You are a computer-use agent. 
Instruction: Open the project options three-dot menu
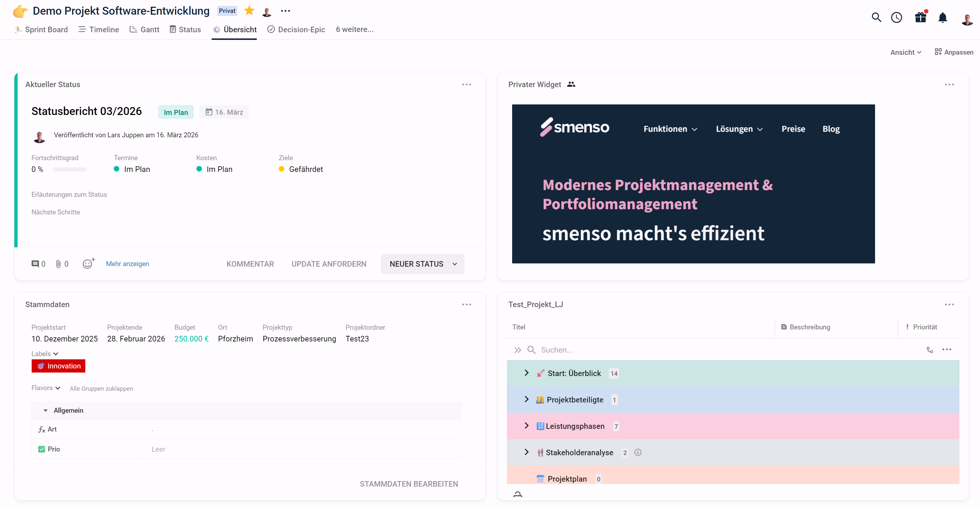pos(285,11)
